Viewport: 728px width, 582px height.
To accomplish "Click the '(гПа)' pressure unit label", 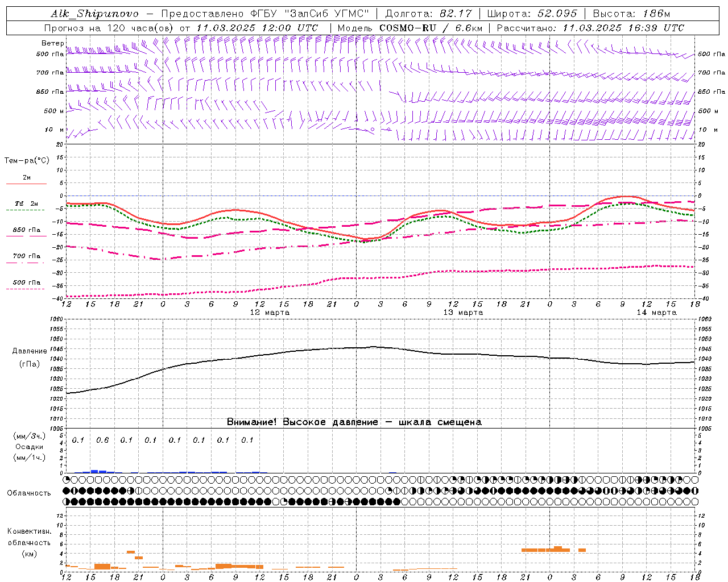I will pos(30,364).
